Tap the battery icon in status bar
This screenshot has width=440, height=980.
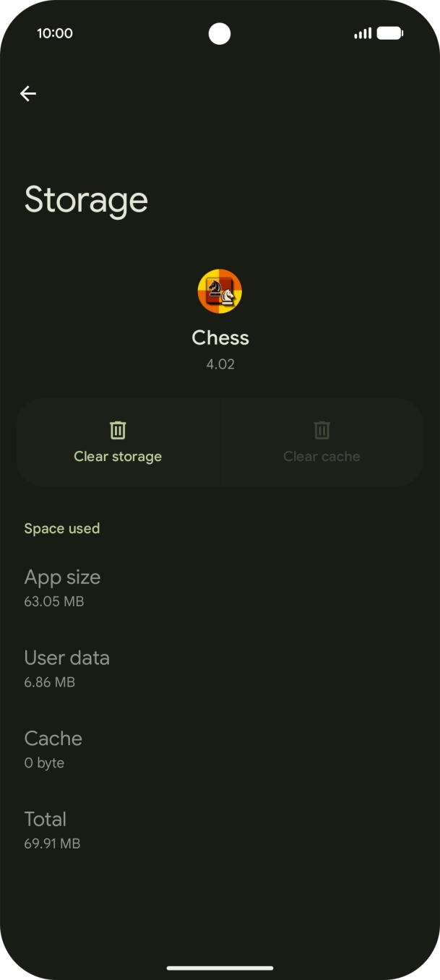389,33
